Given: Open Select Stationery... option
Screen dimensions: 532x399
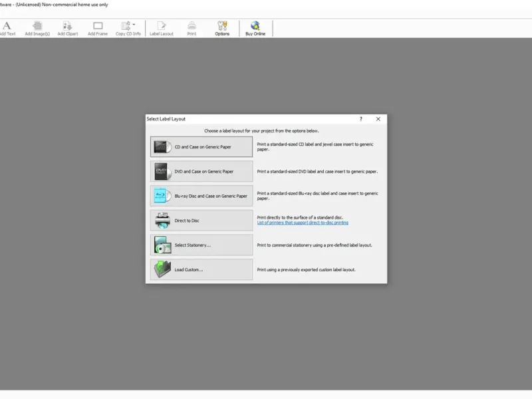Looking at the screenshot, I should (x=201, y=245).
